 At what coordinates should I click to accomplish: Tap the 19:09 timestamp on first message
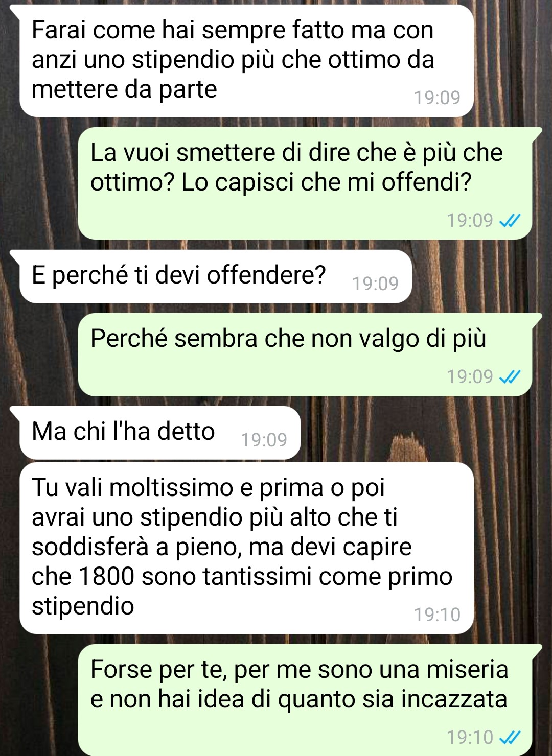pos(437,97)
